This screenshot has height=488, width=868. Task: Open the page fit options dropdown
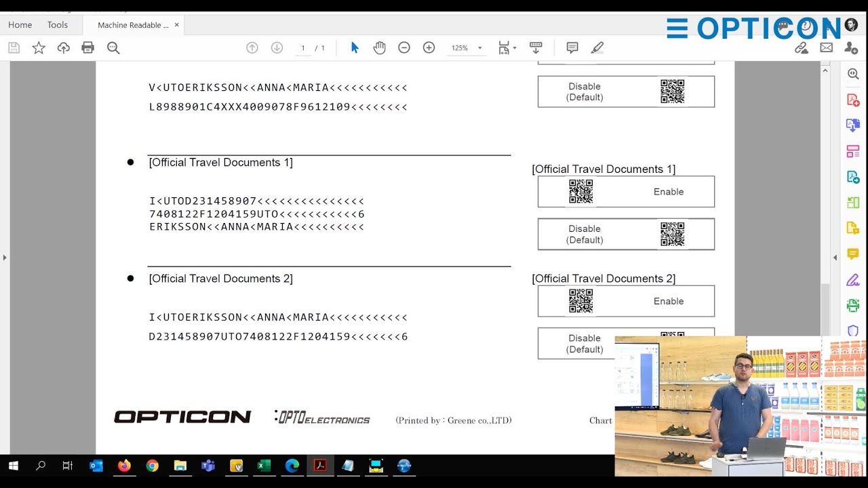[x=507, y=47]
